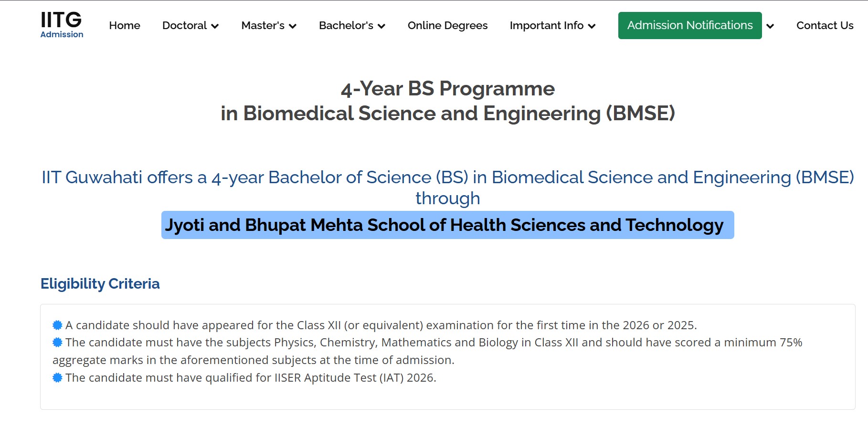Select the Important Info menu label
Viewport: 868px width, 427px height.
[x=546, y=26]
